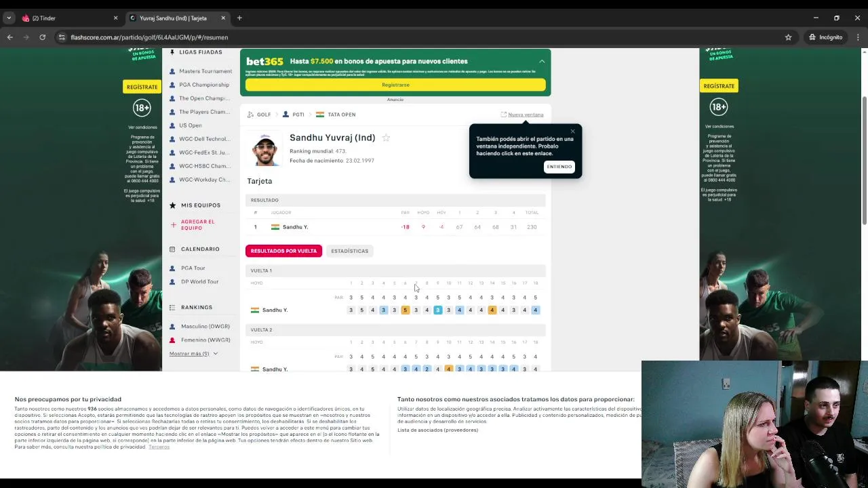868x488 pixels.
Task: Click Sandhu Y. in Vuelta 1 row
Action: (x=275, y=310)
